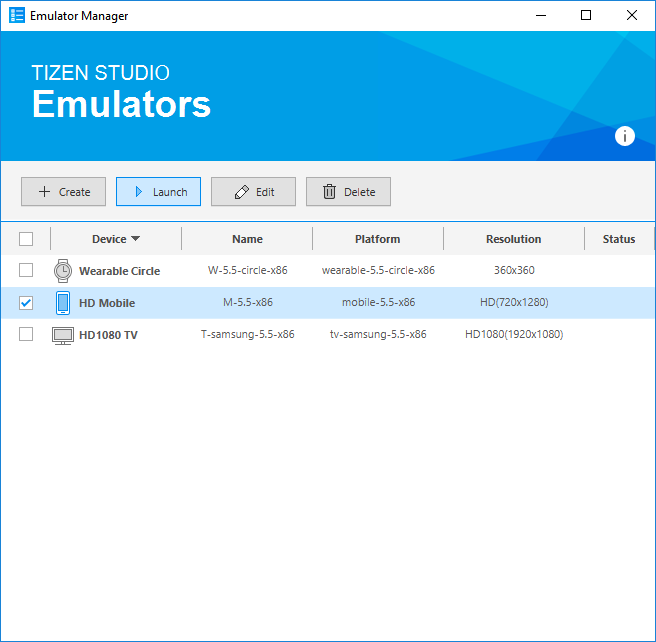
Task: Delete the selected emulator
Action: pyautogui.click(x=348, y=192)
